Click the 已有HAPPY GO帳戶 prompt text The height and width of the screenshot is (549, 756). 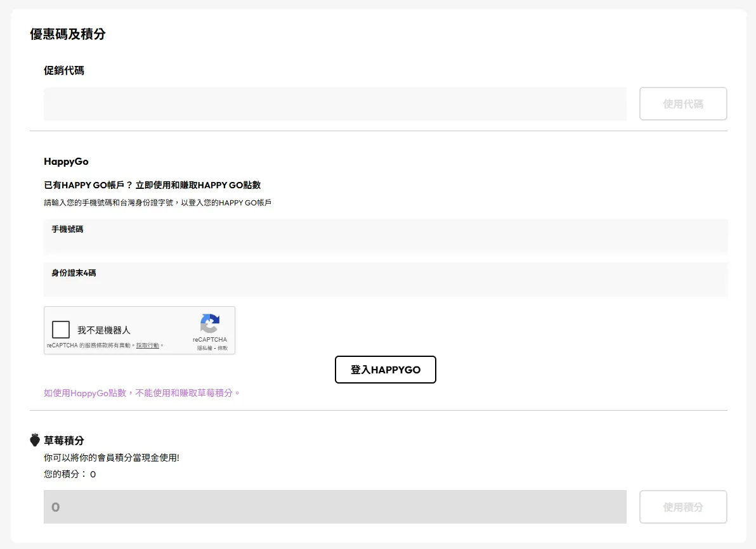click(152, 185)
